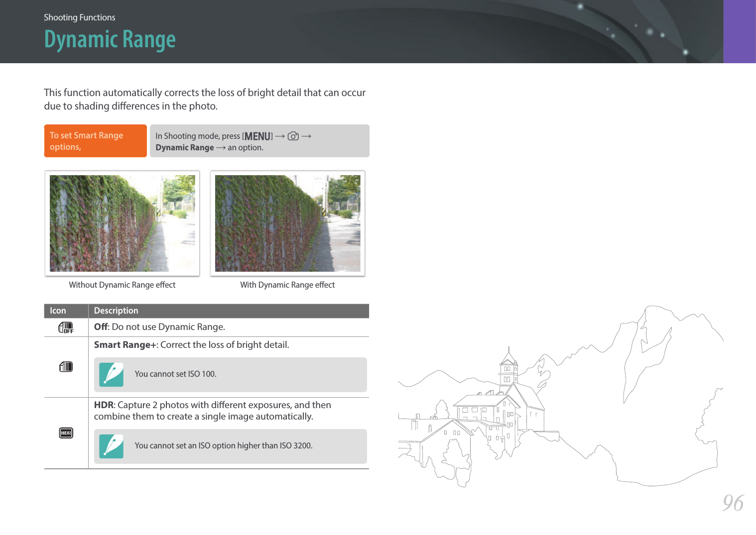Click the MENU symbol in the instructions

click(x=257, y=136)
